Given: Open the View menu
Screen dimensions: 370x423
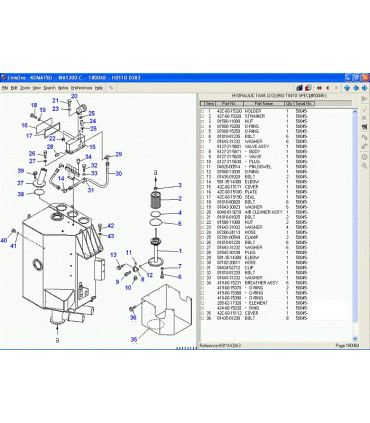Looking at the screenshot, I should coord(37,88).
